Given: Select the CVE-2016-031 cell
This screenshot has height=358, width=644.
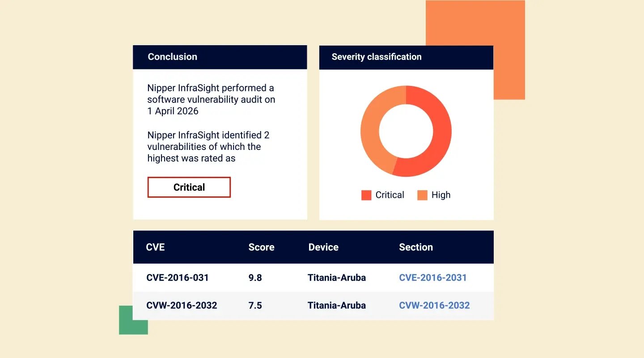Looking at the screenshot, I should (x=178, y=277).
